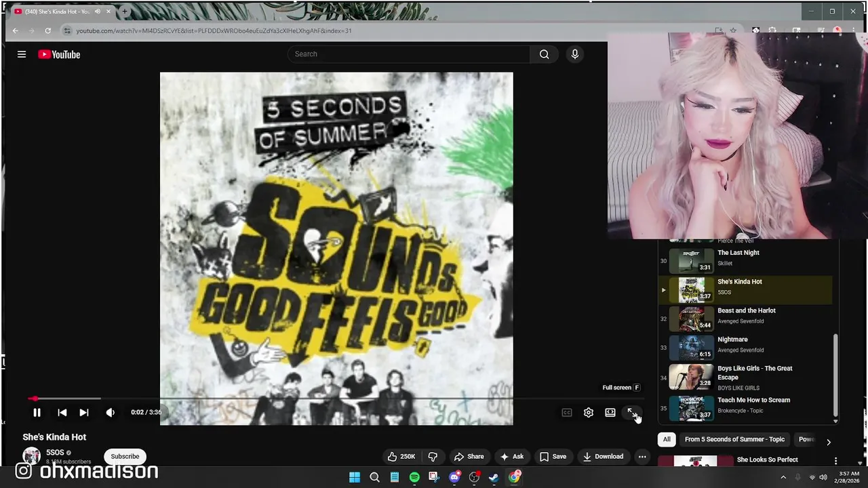The width and height of the screenshot is (868, 488).
Task: Open the player settings gear
Action: (589, 412)
